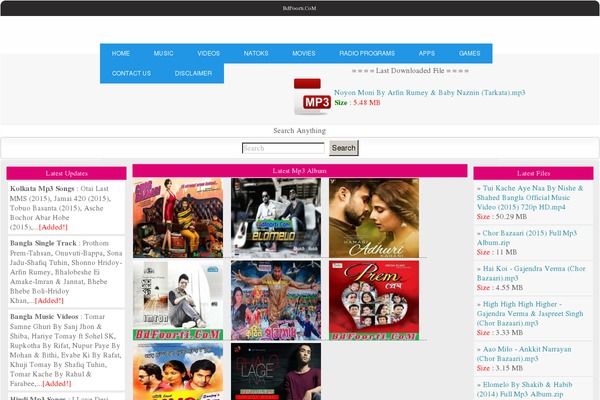Screen dimensions: 600x400
Task: Open the HOME menu item
Action: pos(121,53)
